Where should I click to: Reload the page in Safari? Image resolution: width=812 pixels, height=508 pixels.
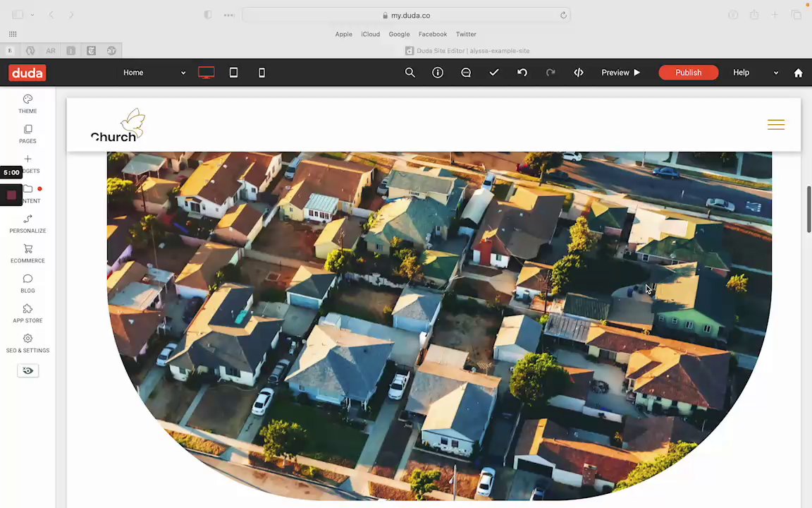point(563,15)
